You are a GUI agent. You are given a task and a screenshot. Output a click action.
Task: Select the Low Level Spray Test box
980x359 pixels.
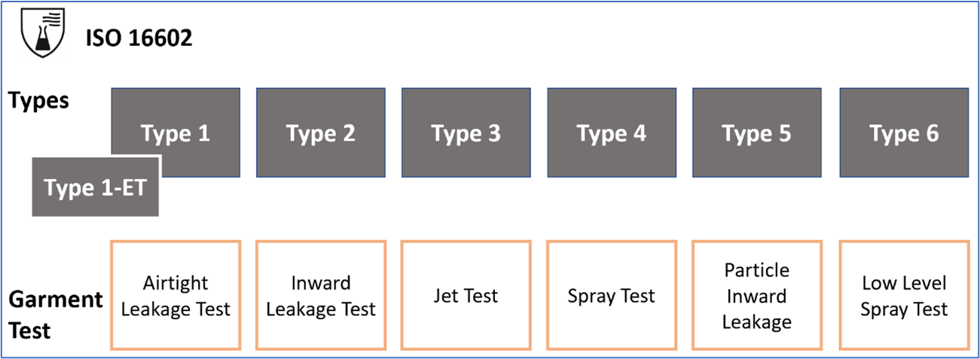[904, 295]
